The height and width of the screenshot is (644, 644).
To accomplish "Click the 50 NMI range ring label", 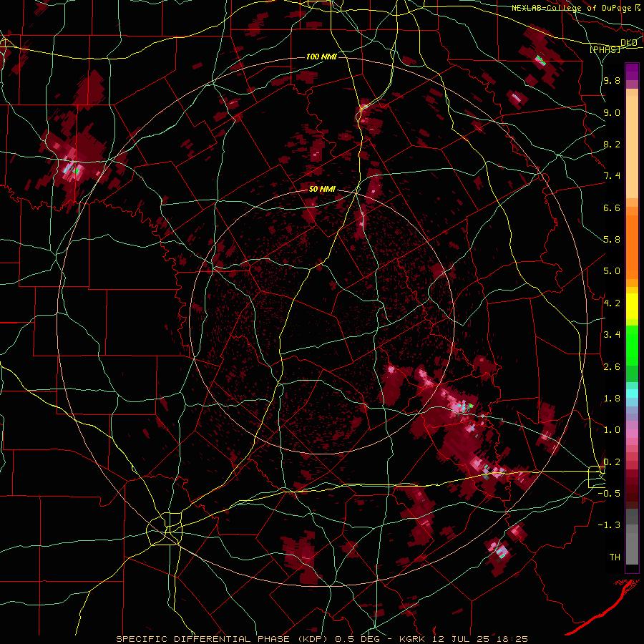I will coord(323,190).
